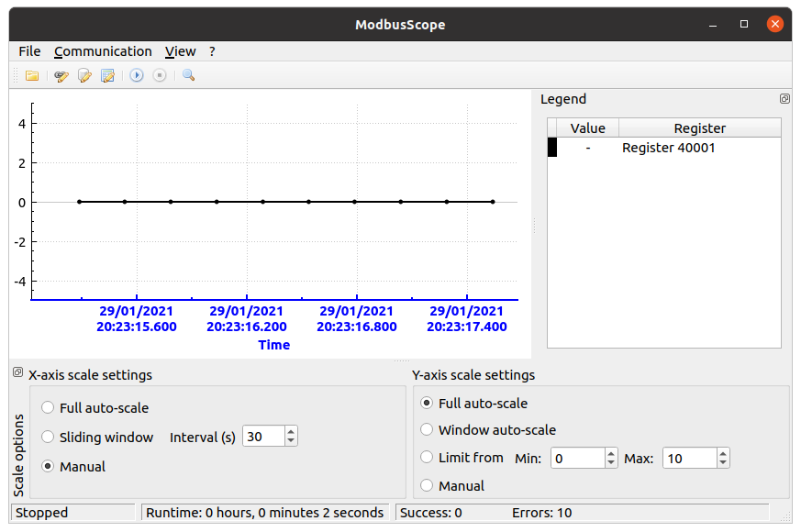801x532 pixels.
Task: Start logging with the blue play icon
Action: 136,75
